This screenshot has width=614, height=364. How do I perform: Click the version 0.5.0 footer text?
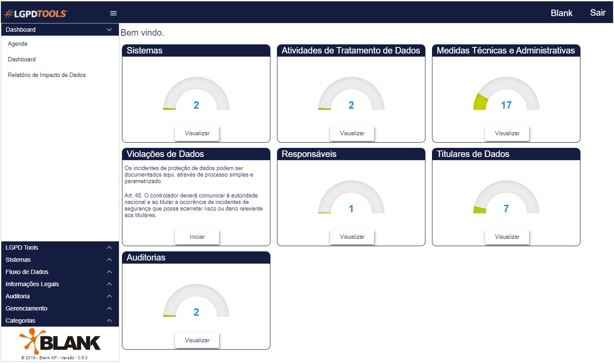point(54,358)
